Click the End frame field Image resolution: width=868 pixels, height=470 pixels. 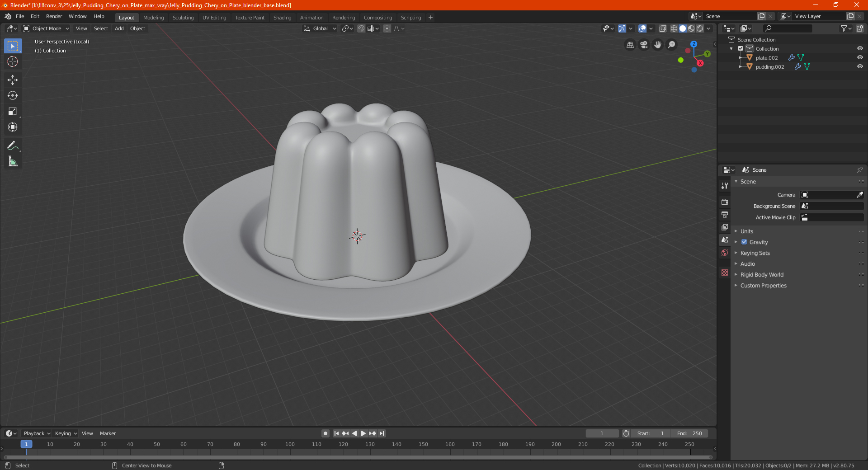coord(689,433)
